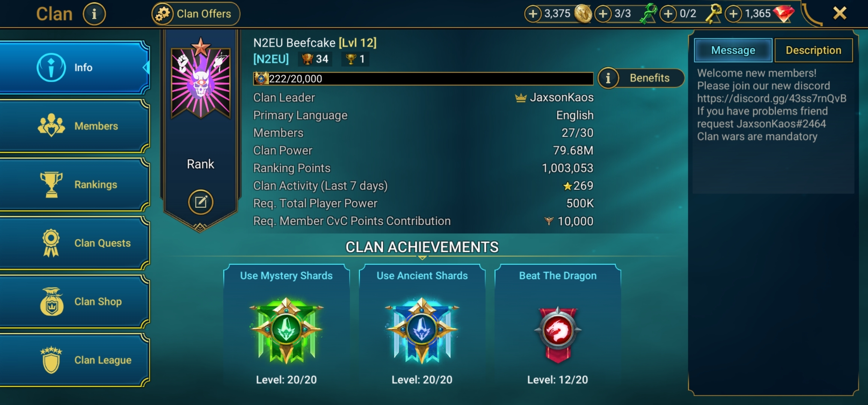This screenshot has width=868, height=405.
Task: Expand the rank banner chevron at bottom
Action: pos(200,227)
